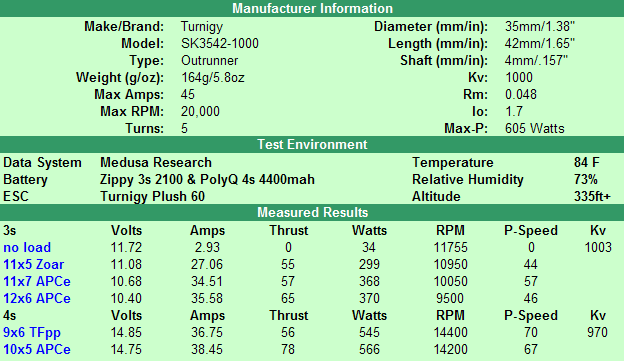The height and width of the screenshot is (361, 624).
Task: Select the 12x6 APCe RPM '9500'
Action: pos(450,299)
